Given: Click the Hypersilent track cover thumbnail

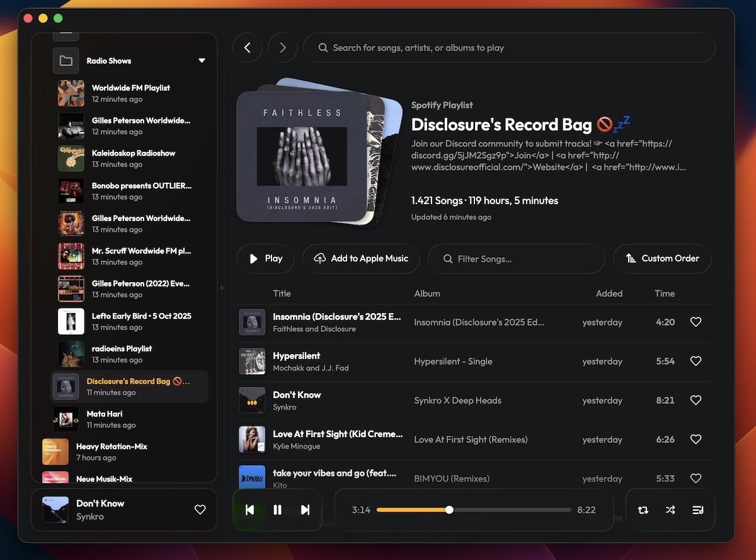Looking at the screenshot, I should point(252,361).
